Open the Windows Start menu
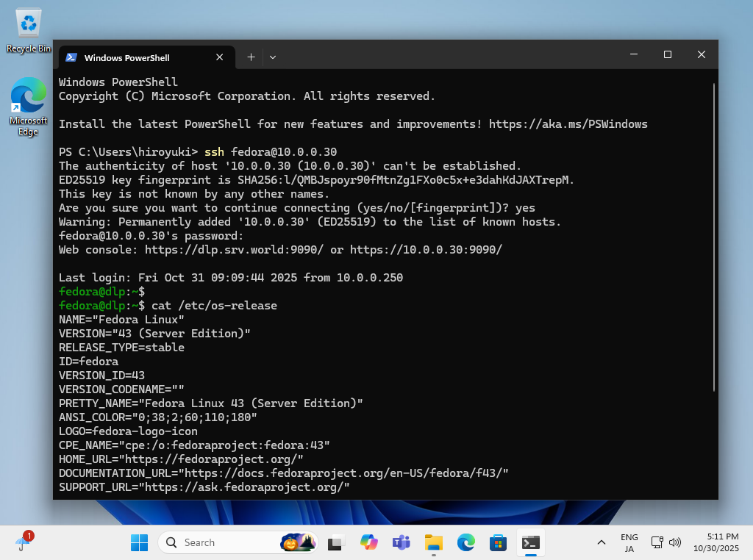The image size is (753, 560). [139, 542]
